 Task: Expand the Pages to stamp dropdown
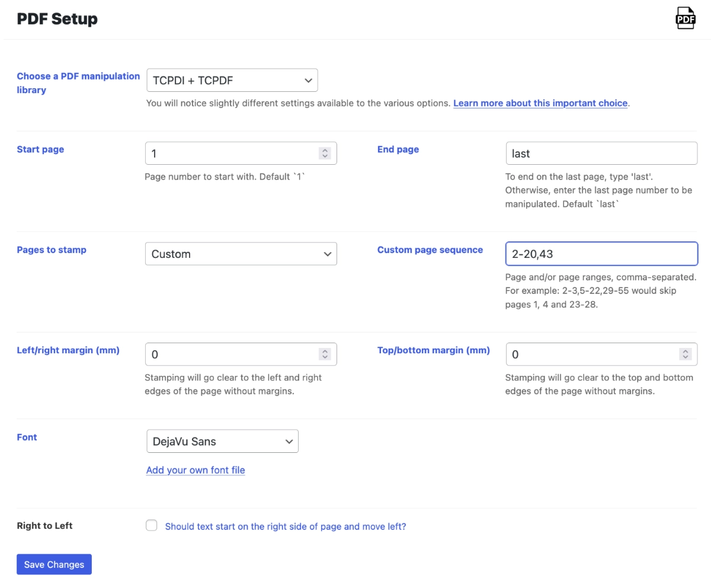point(241,254)
